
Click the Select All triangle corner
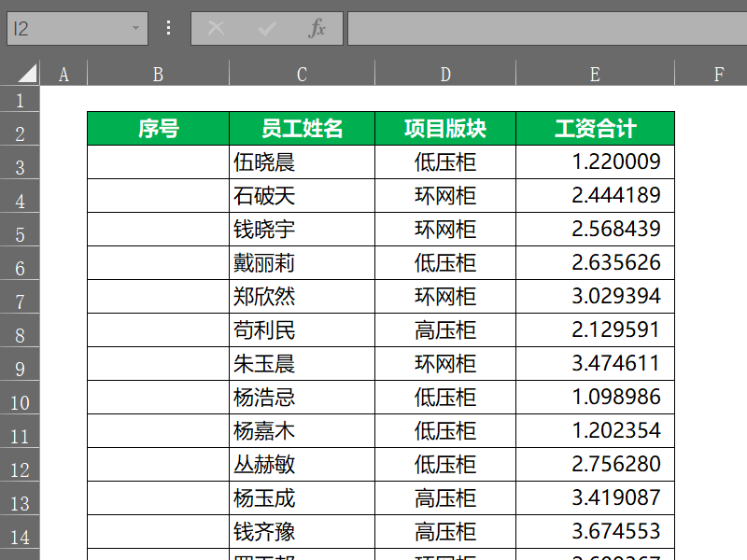[x=27, y=74]
